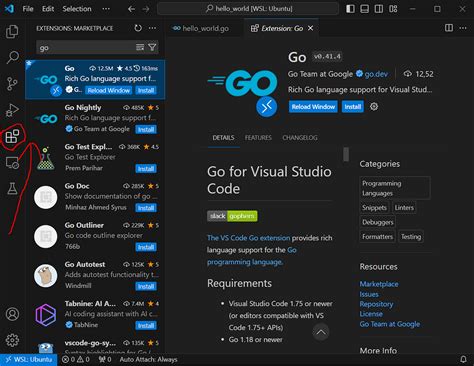474x366 pixels.
Task: Open the Repository resource link
Action: (x=376, y=304)
